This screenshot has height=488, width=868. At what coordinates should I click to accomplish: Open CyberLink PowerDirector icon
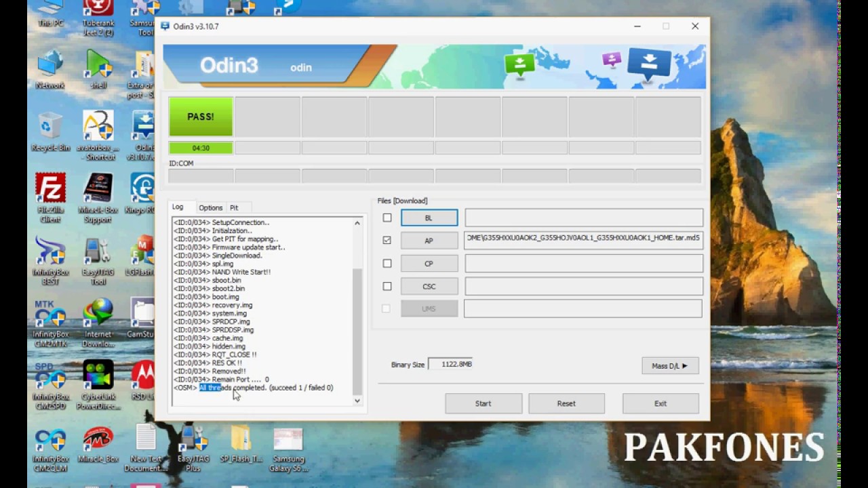tap(98, 386)
